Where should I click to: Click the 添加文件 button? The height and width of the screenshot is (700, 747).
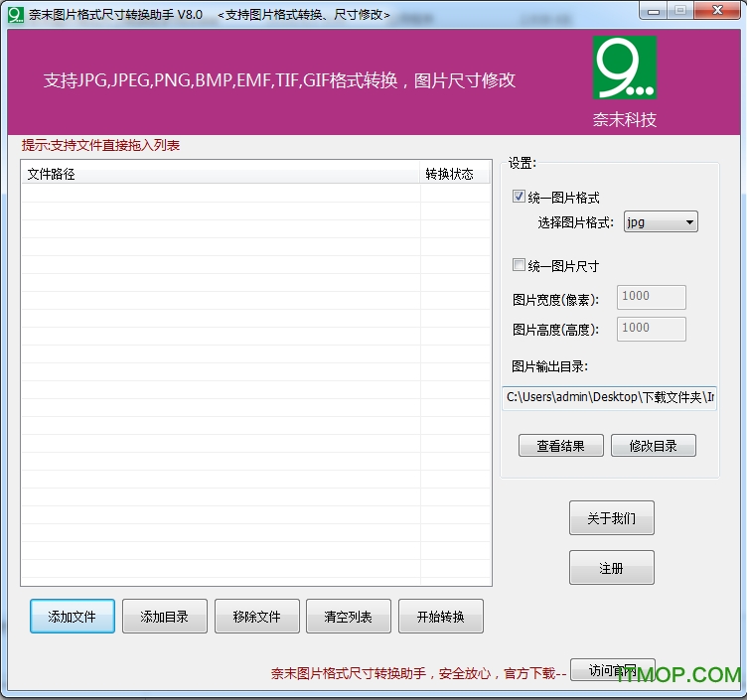72,617
